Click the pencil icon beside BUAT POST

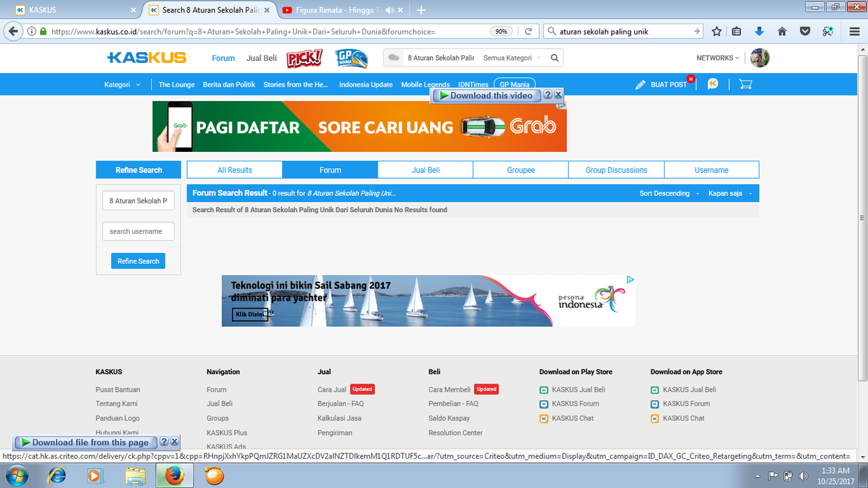click(x=640, y=85)
